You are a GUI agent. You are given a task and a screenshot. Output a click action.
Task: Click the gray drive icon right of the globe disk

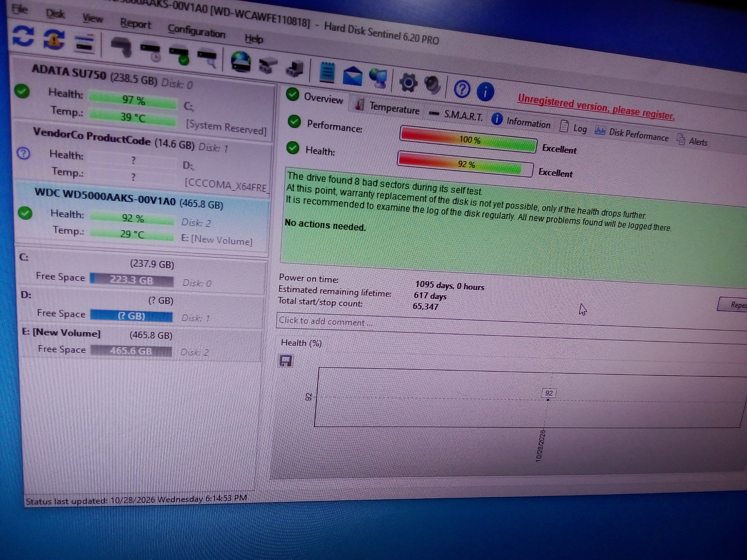(268, 65)
